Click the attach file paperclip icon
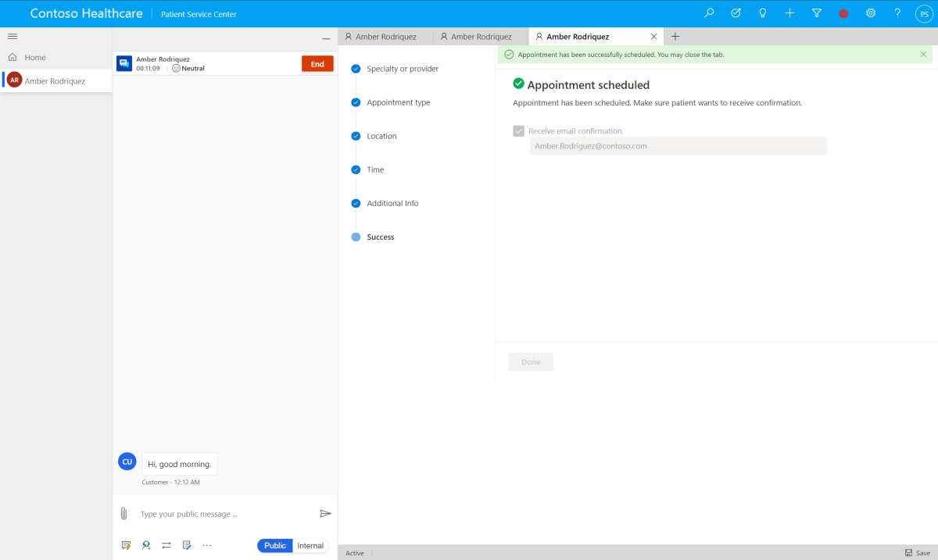This screenshot has width=938, height=560. pos(124,513)
